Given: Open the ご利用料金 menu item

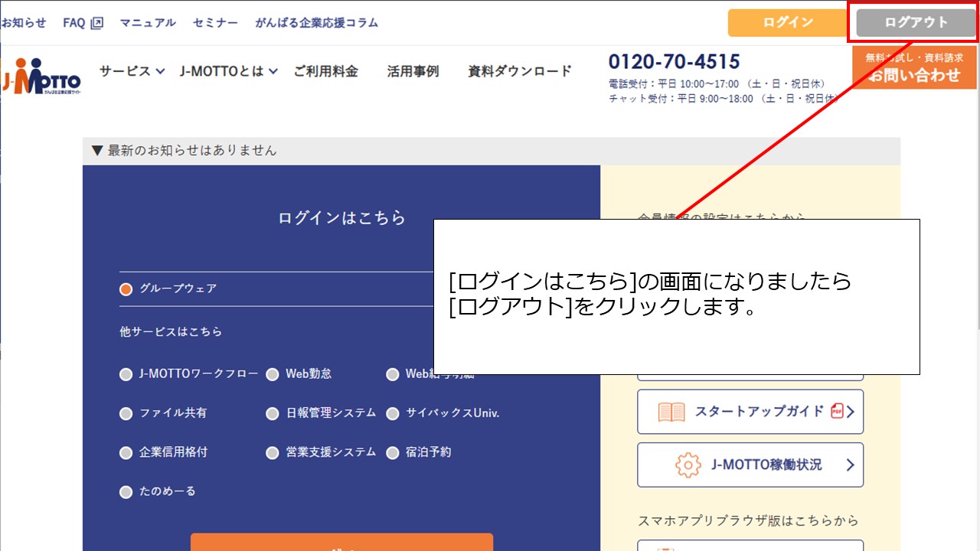Looking at the screenshot, I should tap(325, 71).
